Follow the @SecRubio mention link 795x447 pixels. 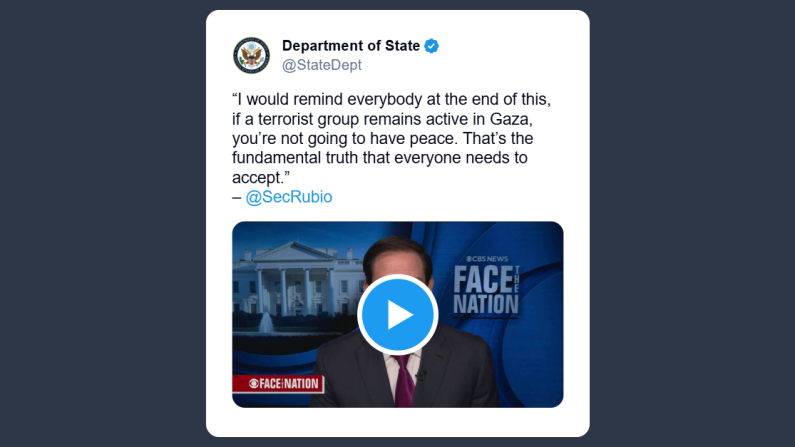(289, 197)
